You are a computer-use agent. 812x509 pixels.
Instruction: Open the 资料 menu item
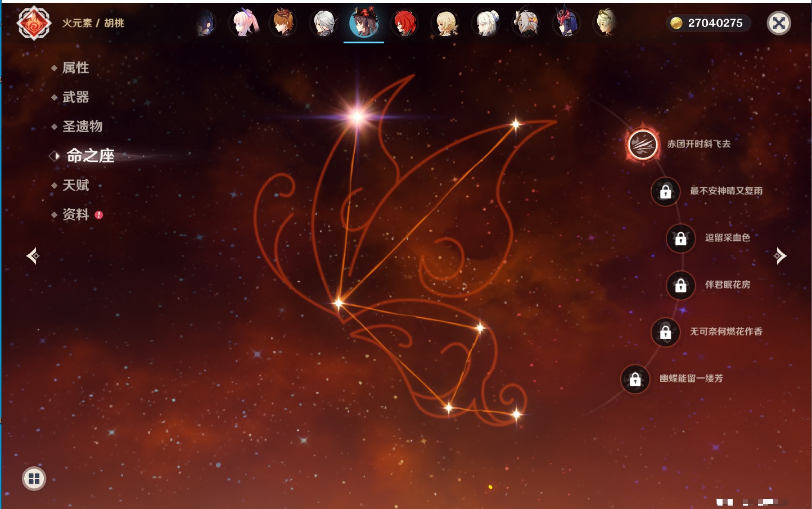tap(76, 214)
